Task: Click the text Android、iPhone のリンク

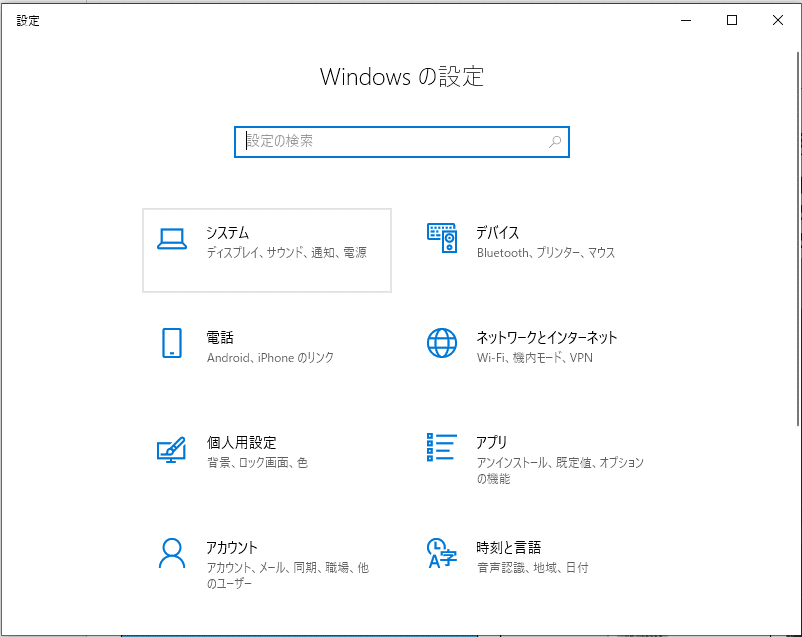Action: (x=270, y=358)
